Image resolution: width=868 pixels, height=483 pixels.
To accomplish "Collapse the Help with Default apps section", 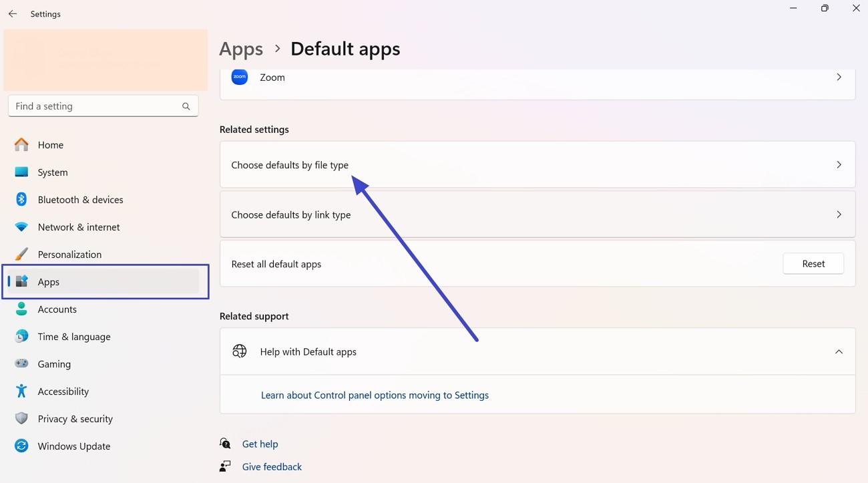I will (839, 352).
